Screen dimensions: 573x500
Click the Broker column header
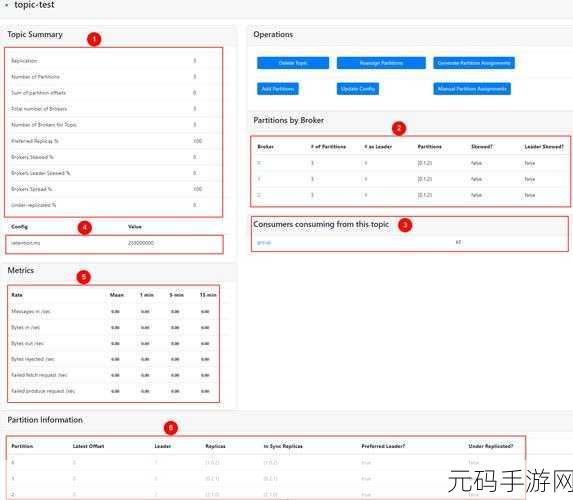266,147
